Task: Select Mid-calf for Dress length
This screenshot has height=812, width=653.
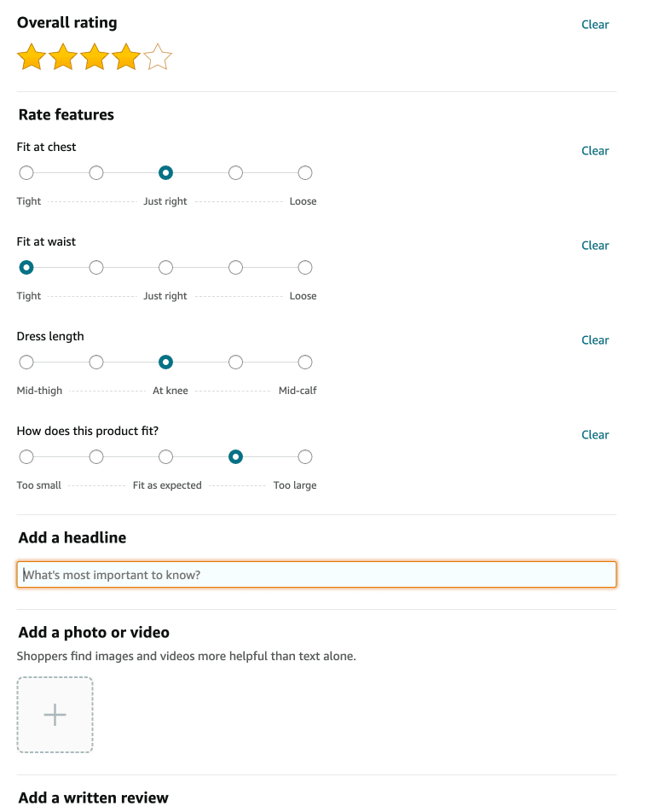Action: 305,362
